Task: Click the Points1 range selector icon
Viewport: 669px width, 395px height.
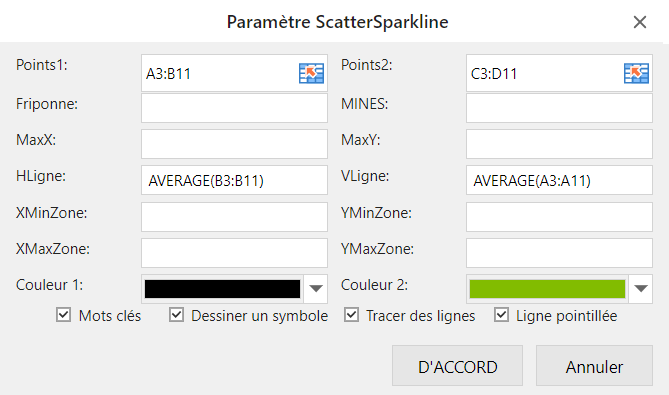Action: 311,73
